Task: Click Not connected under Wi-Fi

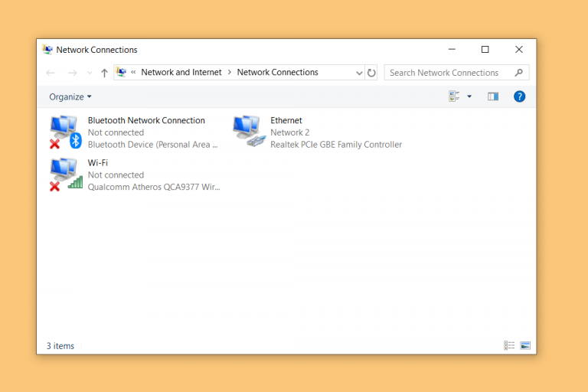Action: click(116, 175)
